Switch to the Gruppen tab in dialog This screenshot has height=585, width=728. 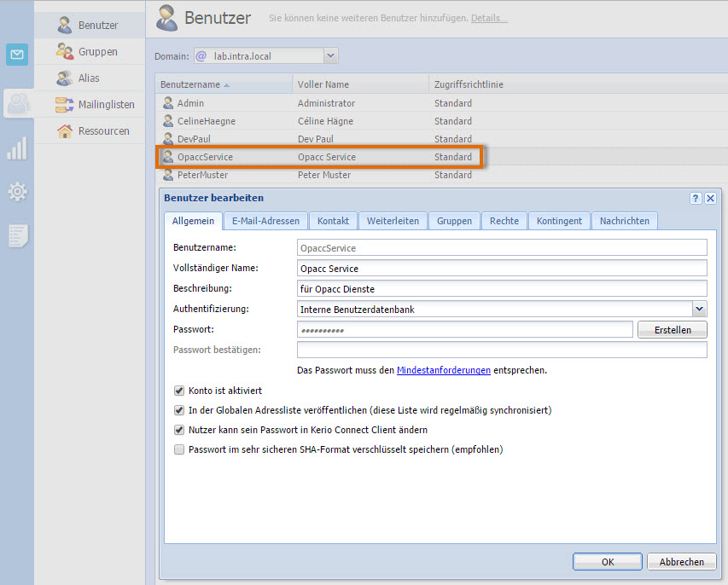(x=454, y=221)
